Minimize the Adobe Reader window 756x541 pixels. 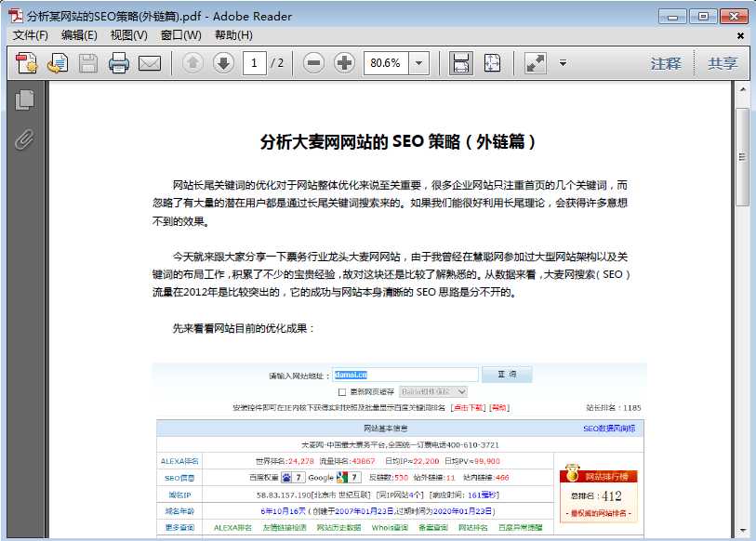(x=672, y=17)
